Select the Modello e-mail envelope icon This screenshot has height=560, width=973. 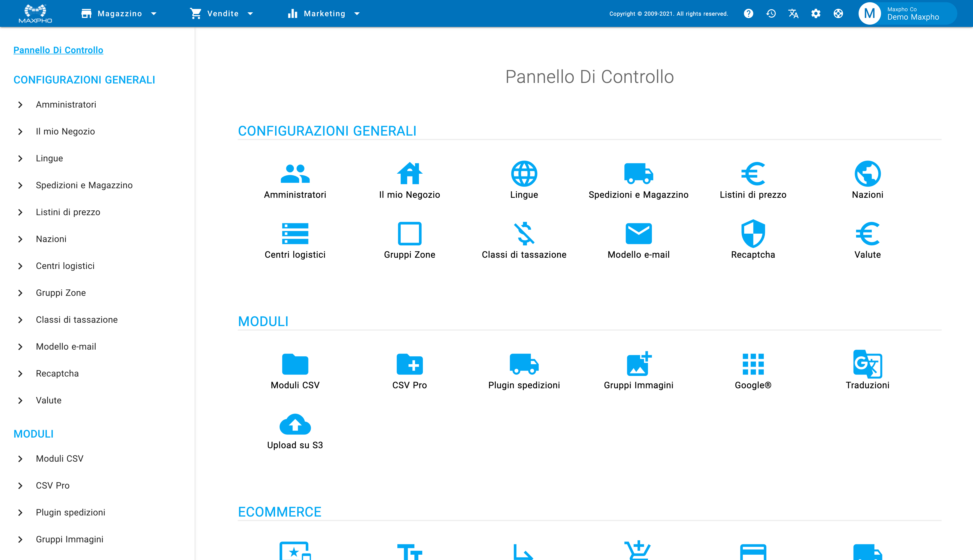[638, 233]
